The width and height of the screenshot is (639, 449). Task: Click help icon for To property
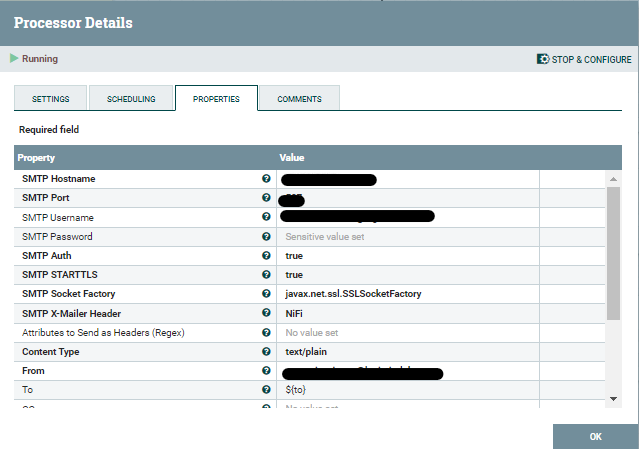266,390
